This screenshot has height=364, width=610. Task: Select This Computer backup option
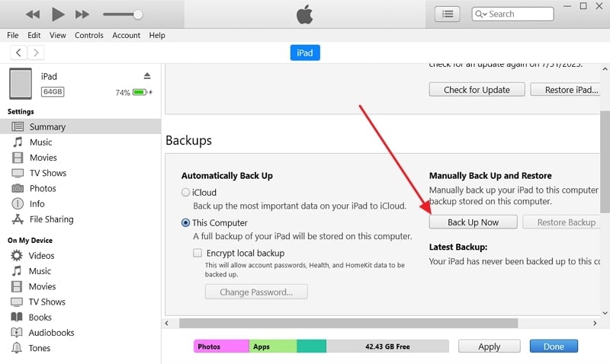(x=185, y=223)
